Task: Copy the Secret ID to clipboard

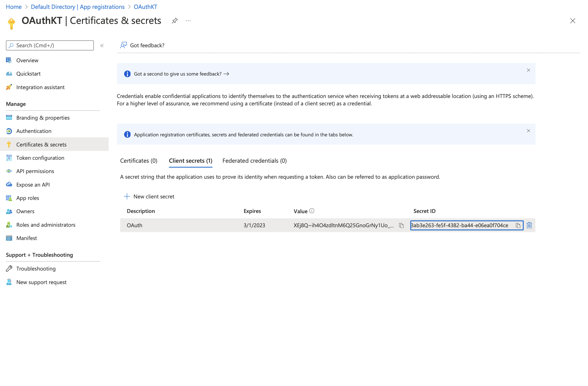Action: [518, 225]
